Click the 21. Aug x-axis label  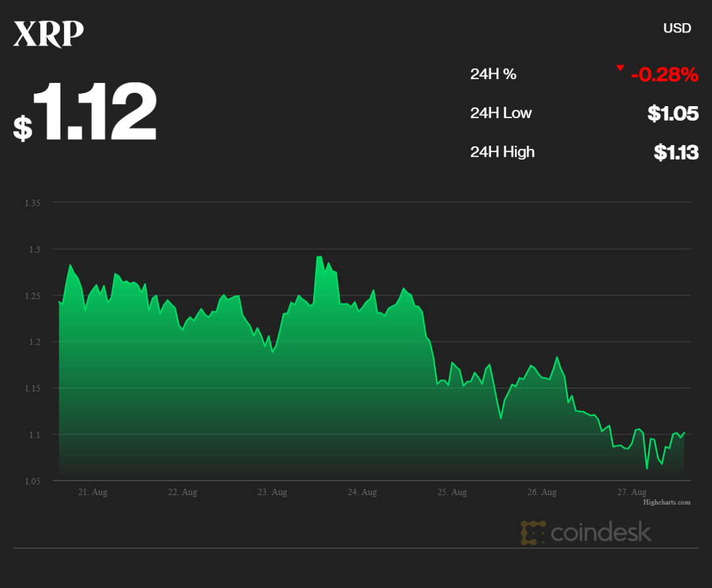[92, 492]
